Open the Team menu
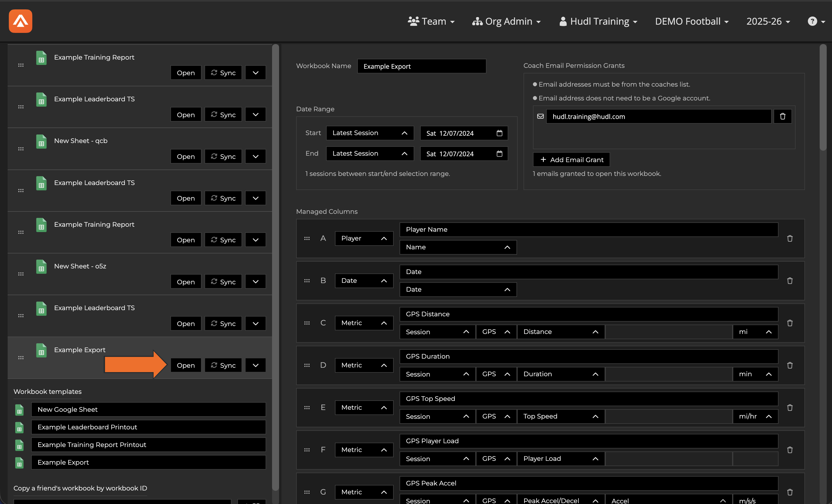 pyautogui.click(x=431, y=21)
